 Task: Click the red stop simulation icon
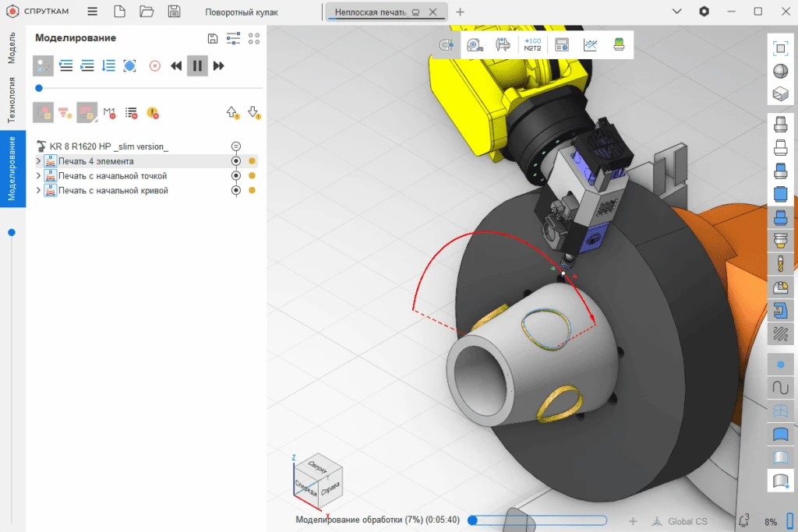click(x=154, y=66)
